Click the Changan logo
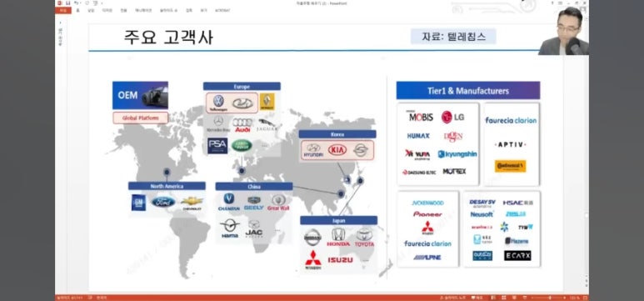The width and height of the screenshot is (644, 301). [229, 203]
